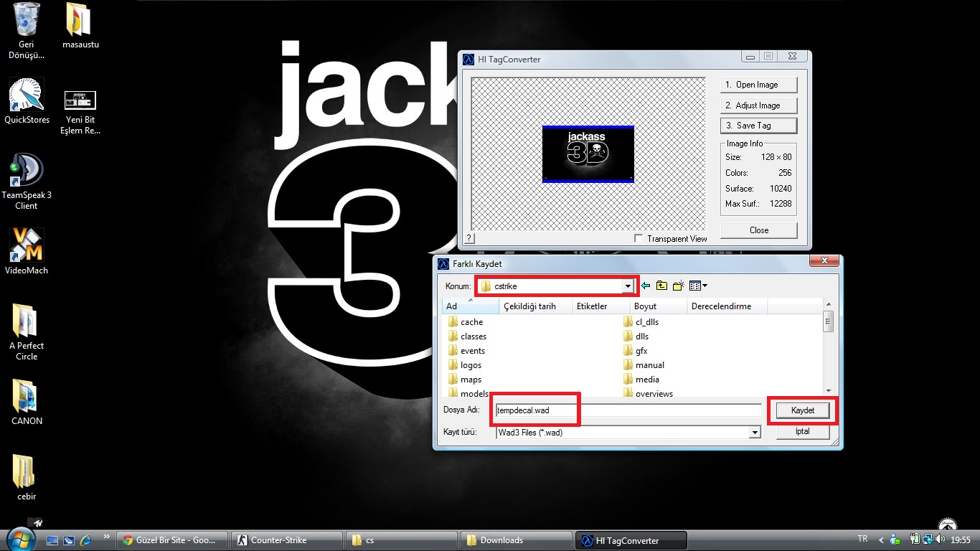Screen dimensions: 980x551
Task: Click İptal to cancel saving
Action: (x=803, y=431)
